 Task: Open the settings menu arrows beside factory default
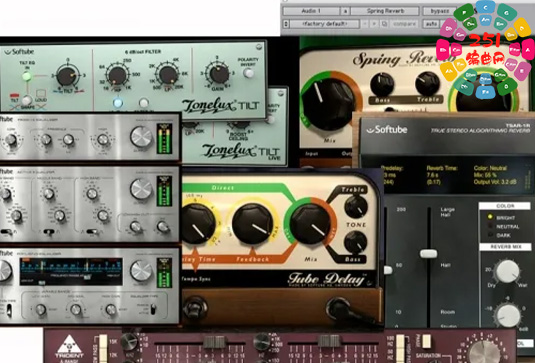point(286,24)
